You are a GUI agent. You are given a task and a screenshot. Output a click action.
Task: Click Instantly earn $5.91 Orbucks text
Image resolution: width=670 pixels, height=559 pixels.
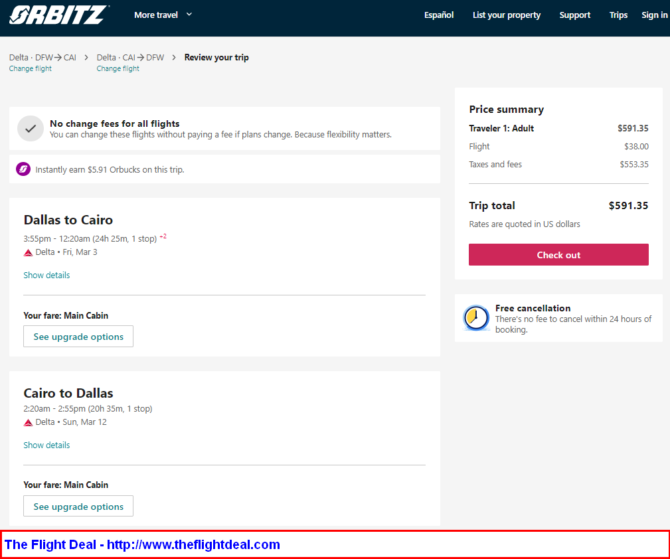click(x=110, y=170)
